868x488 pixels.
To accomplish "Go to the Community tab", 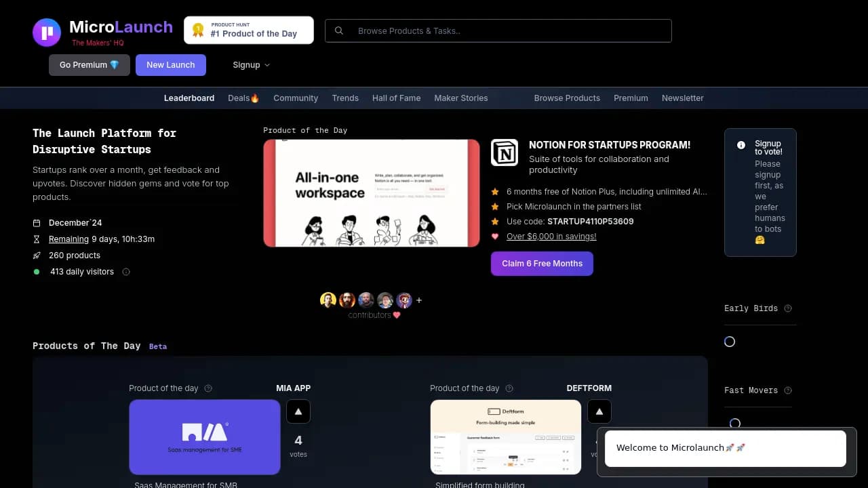I will pos(296,98).
